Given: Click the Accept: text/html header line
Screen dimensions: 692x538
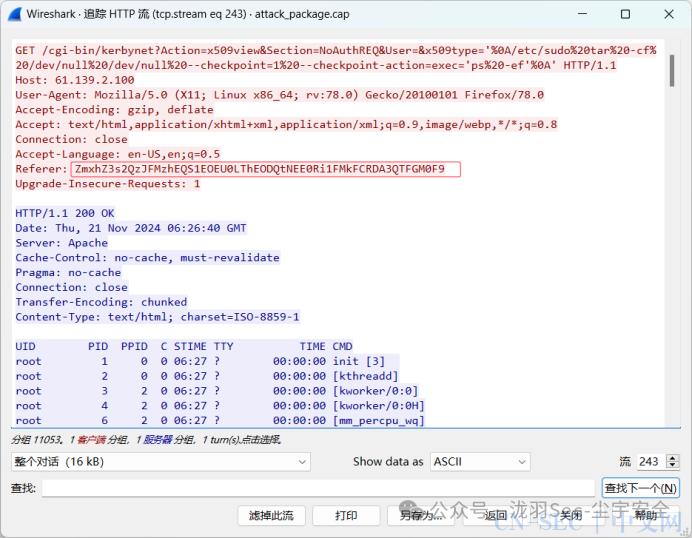Looking at the screenshot, I should tap(286, 124).
